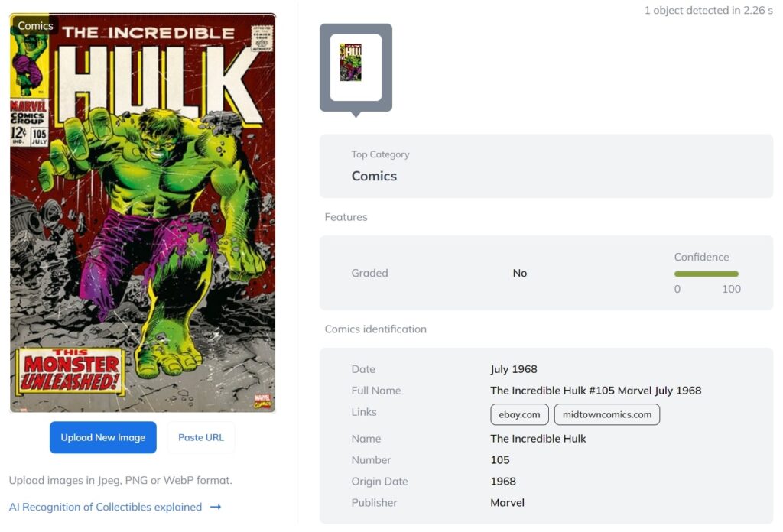The height and width of the screenshot is (532, 783).
Task: Click the Name value The Incredible Hulk
Action: coord(538,438)
